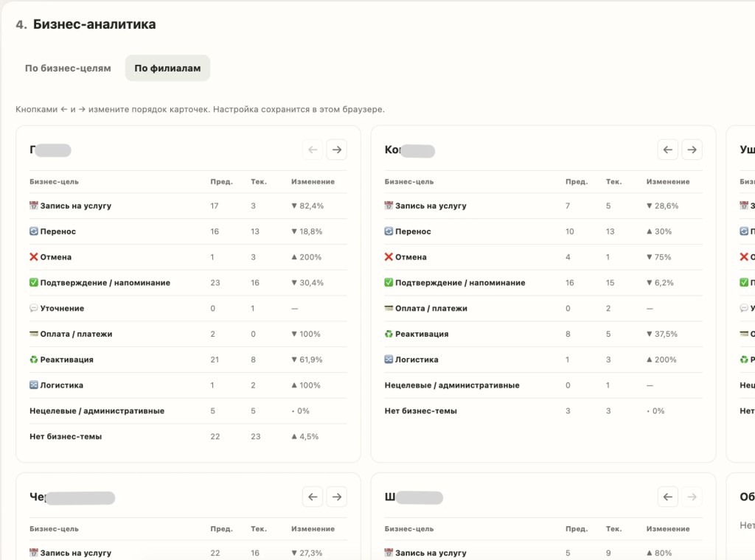Select «Нецелевые / административные» row label in «Г» card
This screenshot has width=755, height=560.
click(x=97, y=411)
